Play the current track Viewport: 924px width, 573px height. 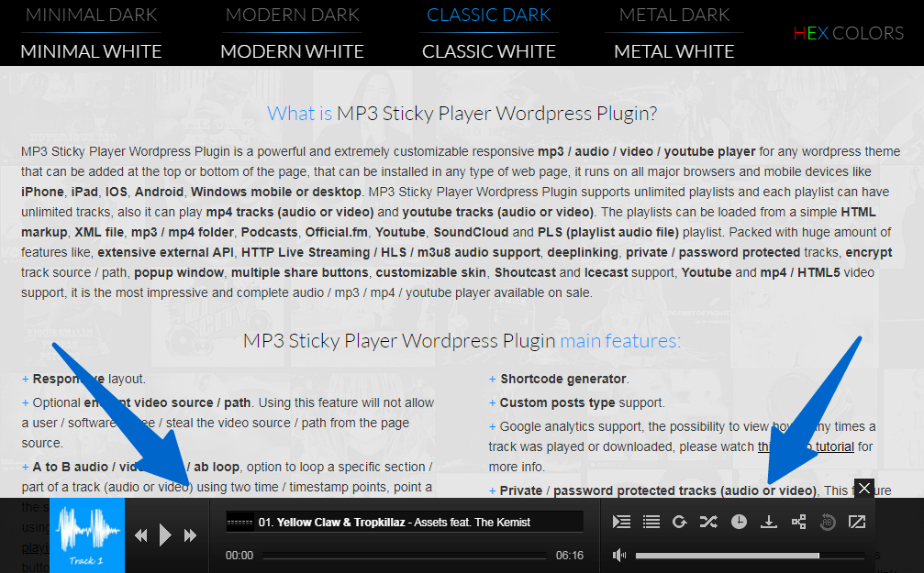(x=165, y=534)
